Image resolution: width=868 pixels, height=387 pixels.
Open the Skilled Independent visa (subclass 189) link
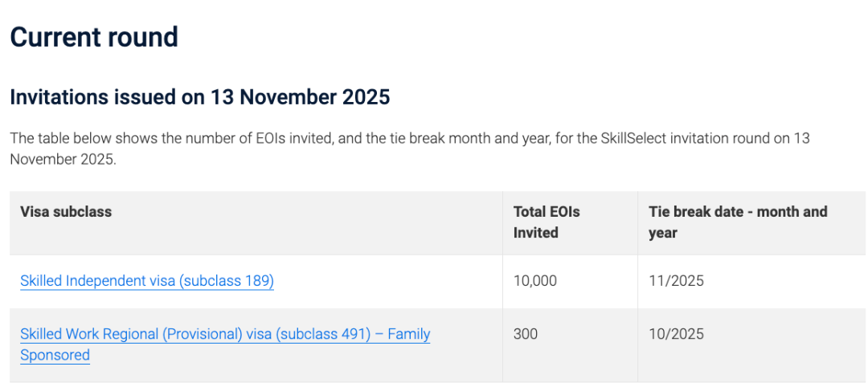[147, 281]
